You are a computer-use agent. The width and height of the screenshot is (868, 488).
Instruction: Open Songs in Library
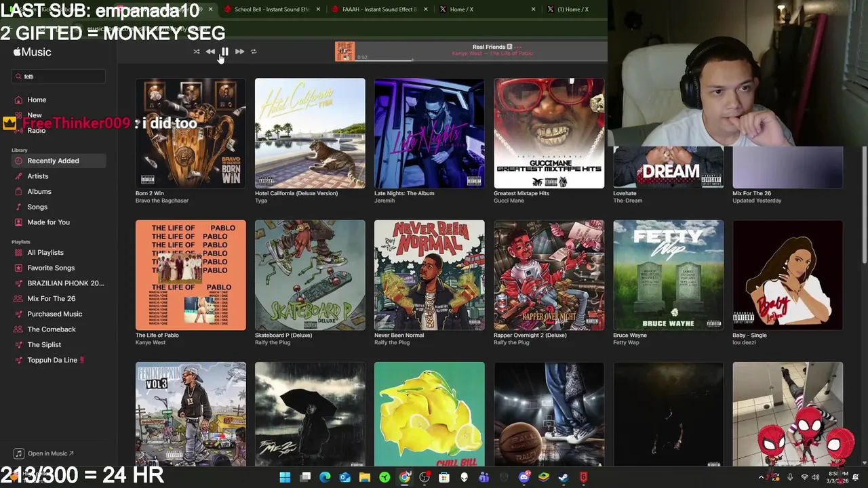pyautogui.click(x=37, y=207)
